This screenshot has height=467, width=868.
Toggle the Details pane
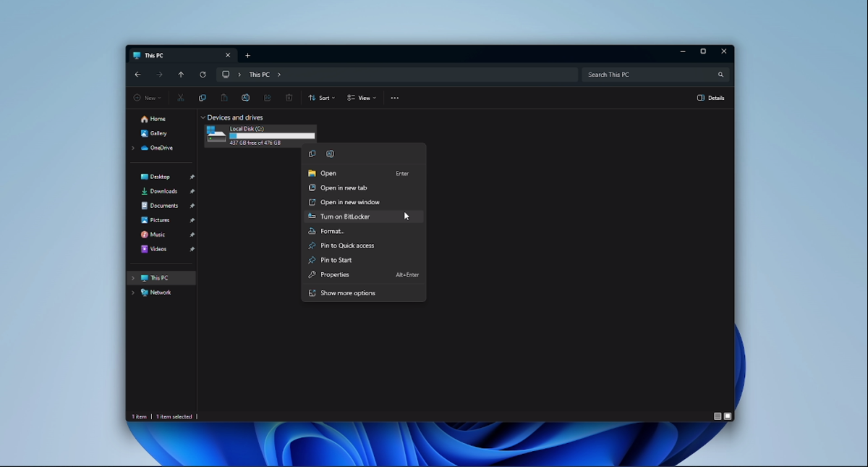coord(710,98)
